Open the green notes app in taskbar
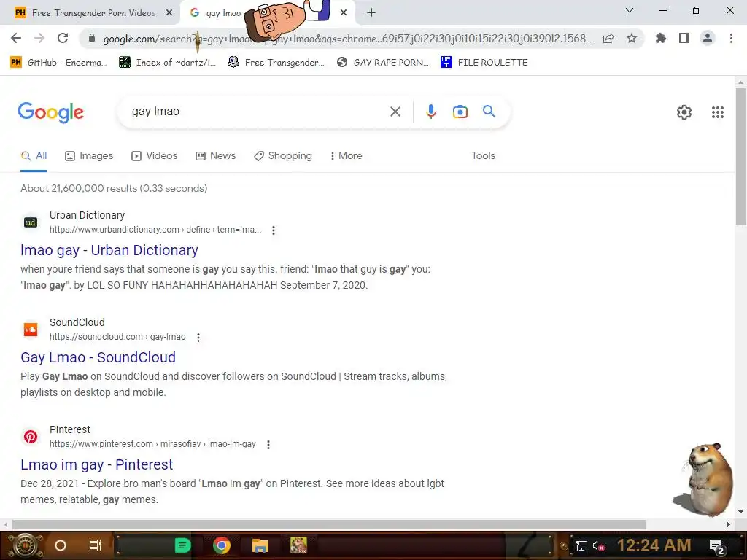This screenshot has height=560, width=747. pos(182,545)
